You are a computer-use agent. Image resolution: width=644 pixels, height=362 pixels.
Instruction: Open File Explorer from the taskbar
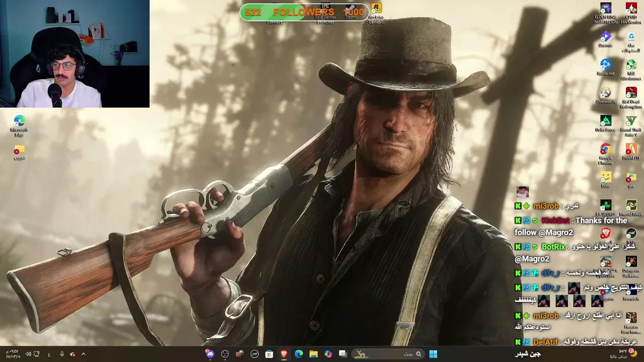coord(313,354)
